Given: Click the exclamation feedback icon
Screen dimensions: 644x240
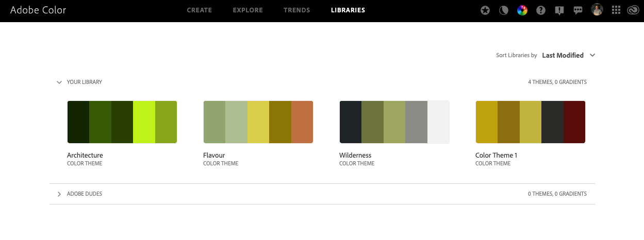Looking at the screenshot, I should pyautogui.click(x=559, y=10).
